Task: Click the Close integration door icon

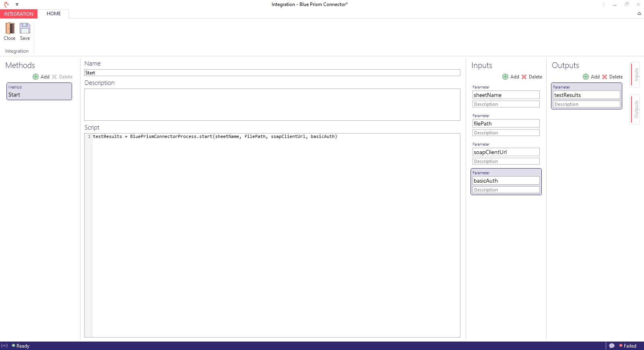Action: (x=10, y=29)
